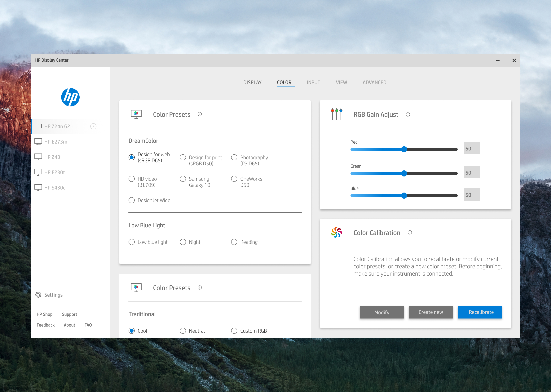The width and height of the screenshot is (551, 392).
Task: Click the Blue gain slider handle
Action: (404, 195)
